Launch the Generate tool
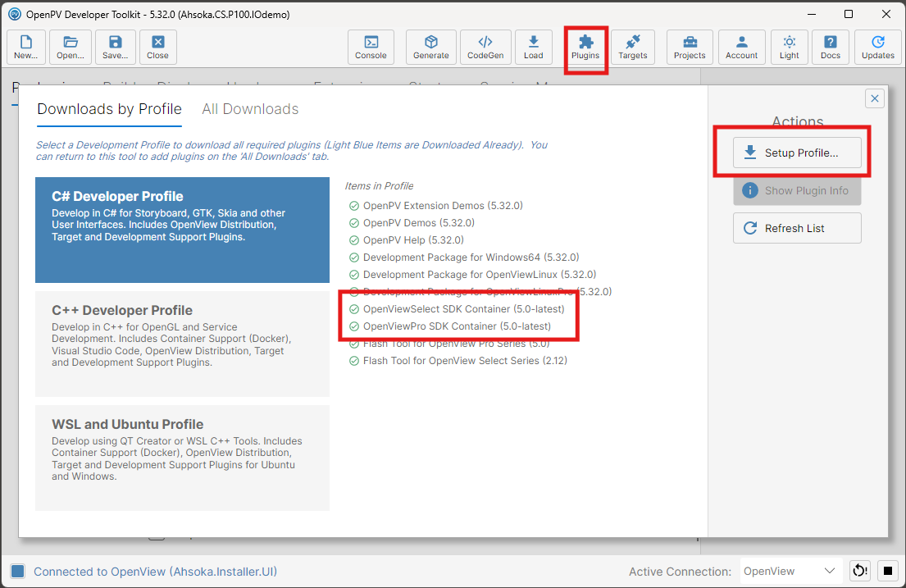Screen dimensions: 906x588 tap(431, 47)
